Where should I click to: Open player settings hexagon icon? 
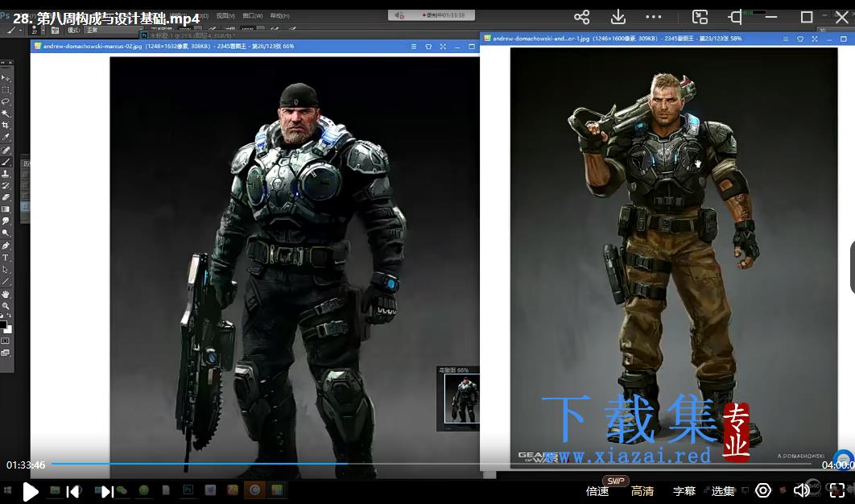click(763, 491)
